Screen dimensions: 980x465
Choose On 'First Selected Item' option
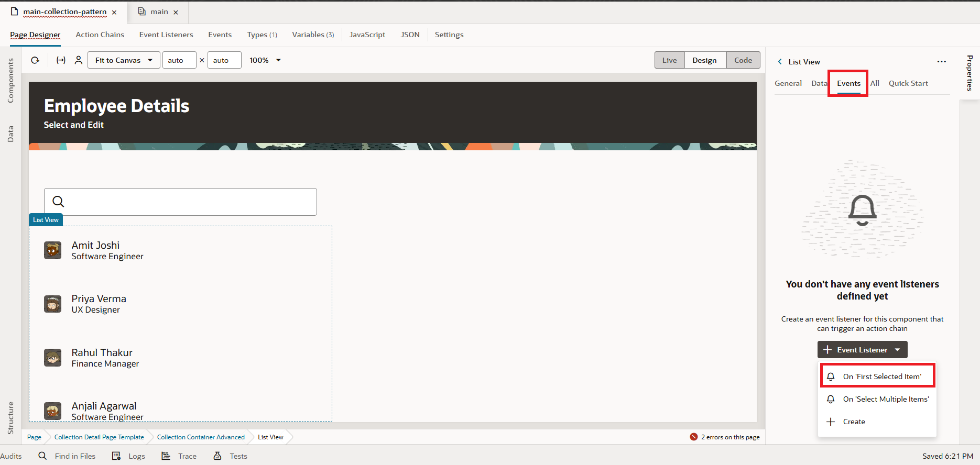878,376
